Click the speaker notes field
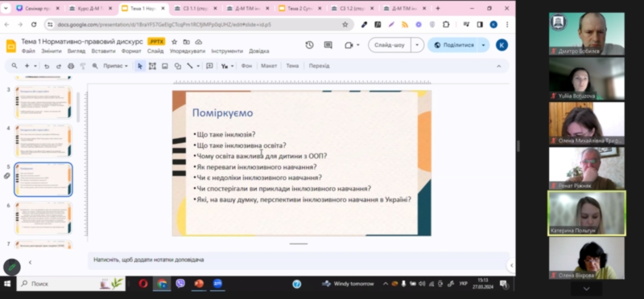 [x=298, y=260]
